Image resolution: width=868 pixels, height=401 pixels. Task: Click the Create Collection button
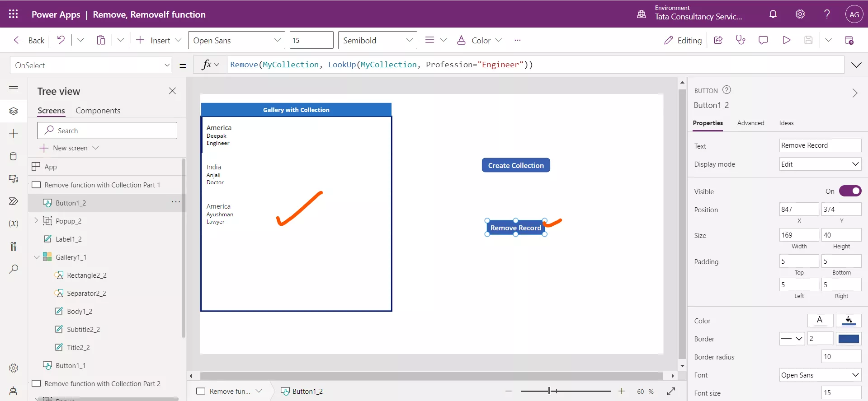(516, 165)
